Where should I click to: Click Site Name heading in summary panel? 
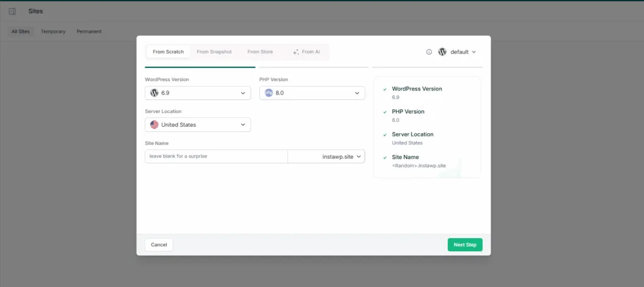pos(406,157)
